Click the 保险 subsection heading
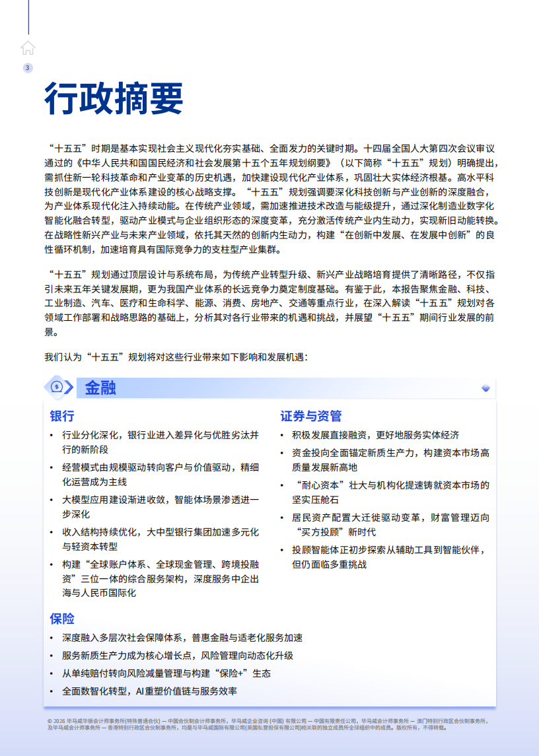This screenshot has width=539, height=756. coord(62,619)
